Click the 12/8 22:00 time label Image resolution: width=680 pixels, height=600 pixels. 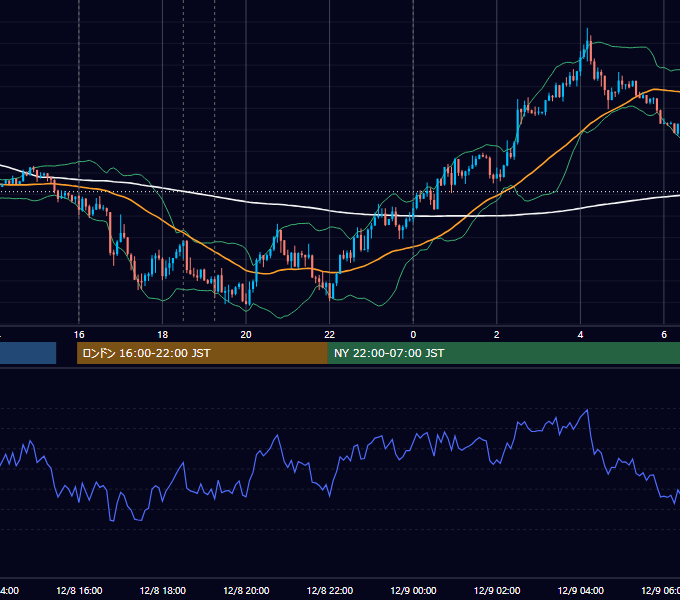(x=330, y=591)
